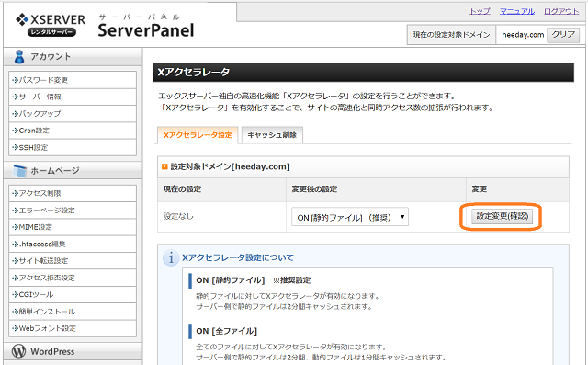Click the ON [静的ファイル] ※推奨設定 heading
Viewport: 588px width, 365px height.
tap(254, 280)
